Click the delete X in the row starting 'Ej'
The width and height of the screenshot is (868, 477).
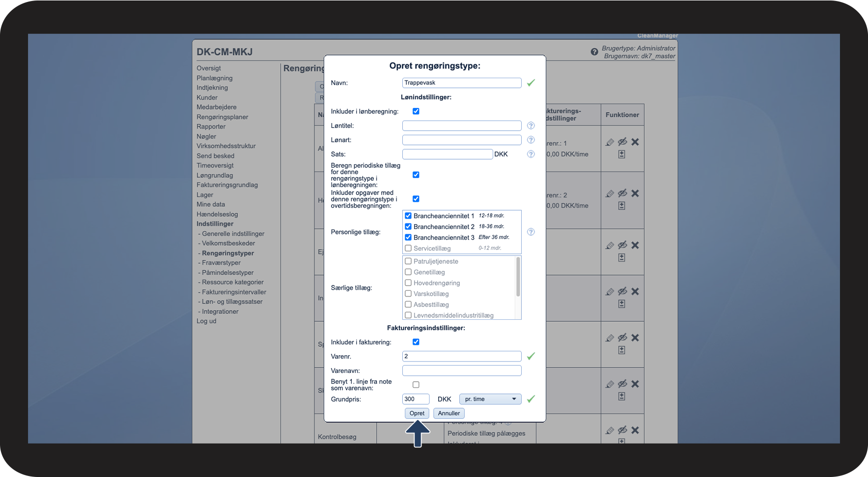(635, 245)
